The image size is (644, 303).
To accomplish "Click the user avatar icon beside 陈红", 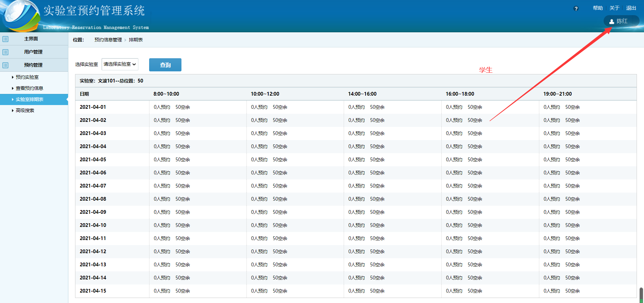I will click(x=612, y=21).
